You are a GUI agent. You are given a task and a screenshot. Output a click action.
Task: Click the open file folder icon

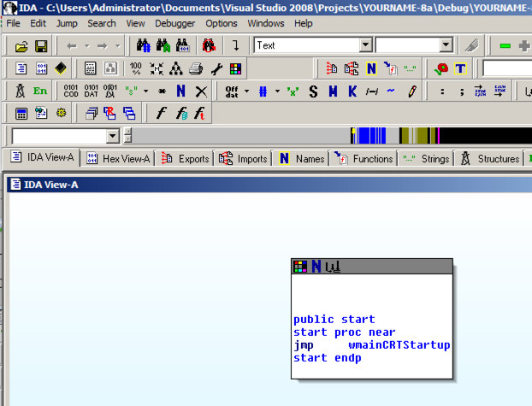click(21, 46)
